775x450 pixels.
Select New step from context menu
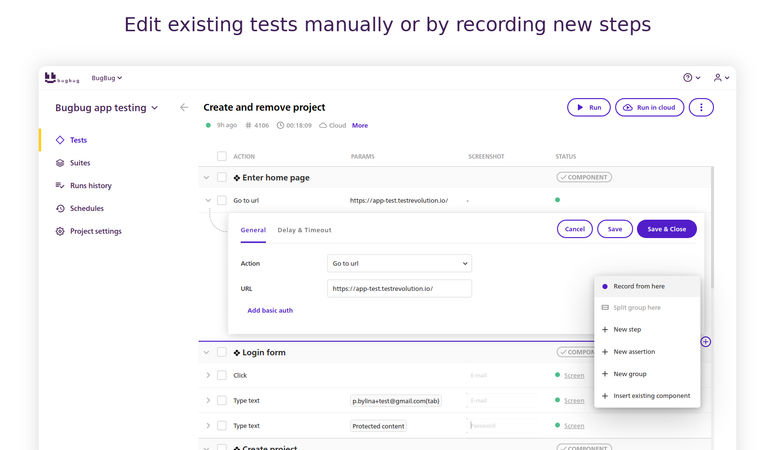coord(647,329)
